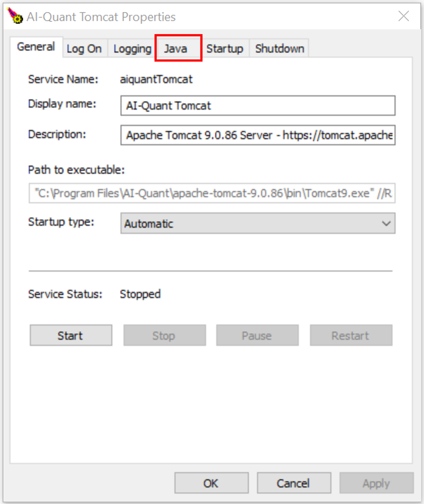Click the Service Name label
This screenshot has width=424, height=504.
[63, 79]
